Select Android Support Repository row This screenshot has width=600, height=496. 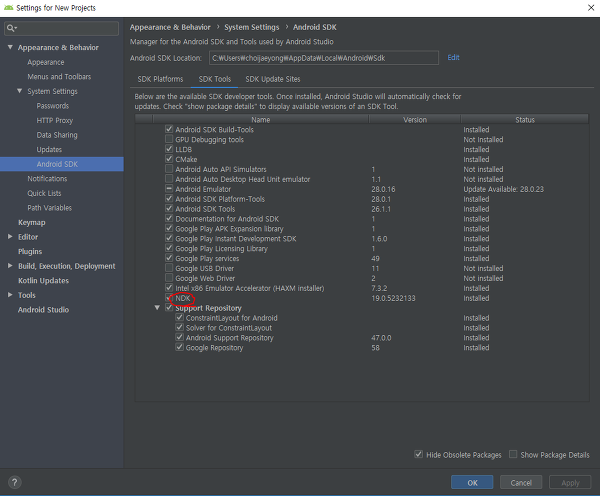pos(362,338)
